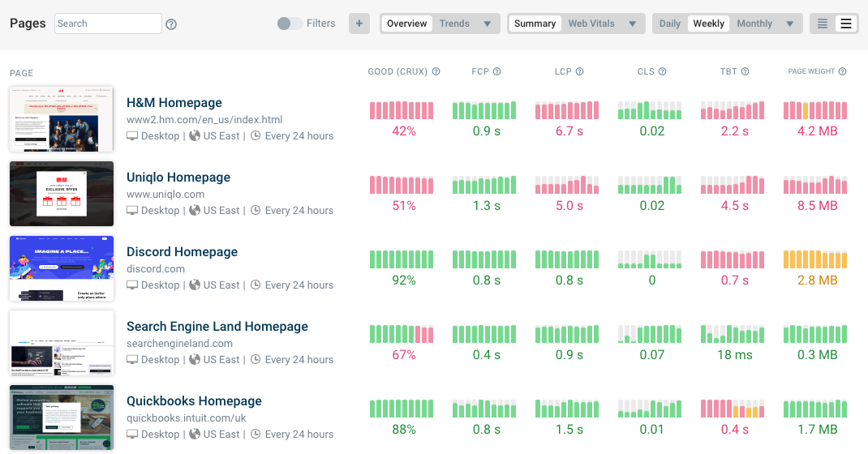This screenshot has width=868, height=454.
Task: Expand dropdown arrow next to Monthly
Action: (790, 24)
